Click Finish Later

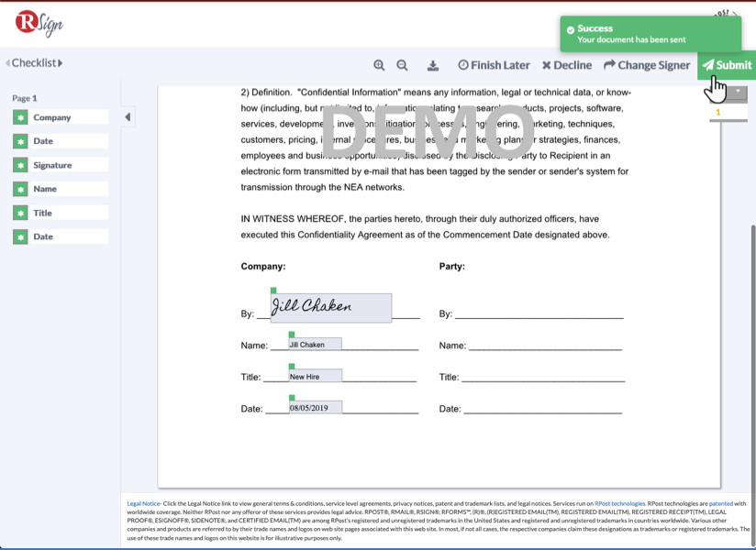tap(494, 65)
